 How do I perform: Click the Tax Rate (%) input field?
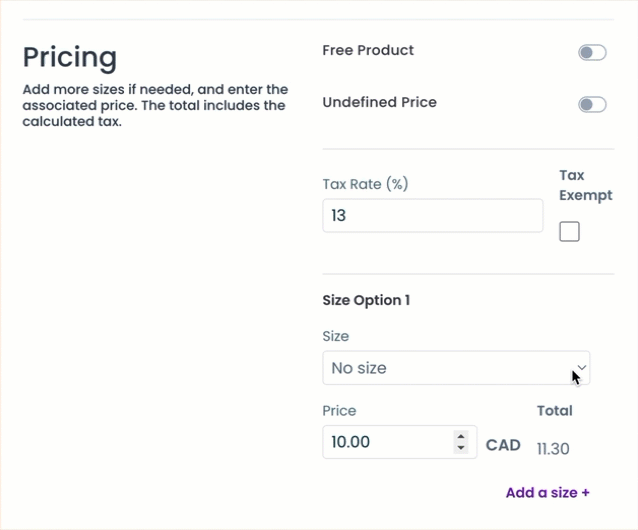tap(432, 215)
